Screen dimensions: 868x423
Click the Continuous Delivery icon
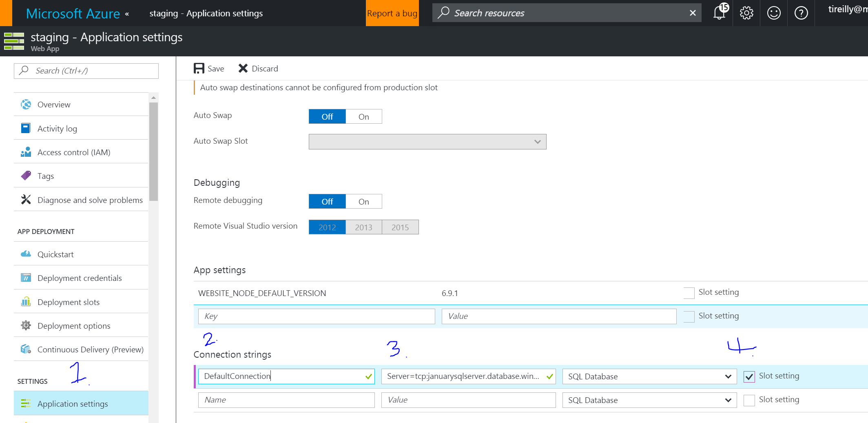click(x=26, y=349)
